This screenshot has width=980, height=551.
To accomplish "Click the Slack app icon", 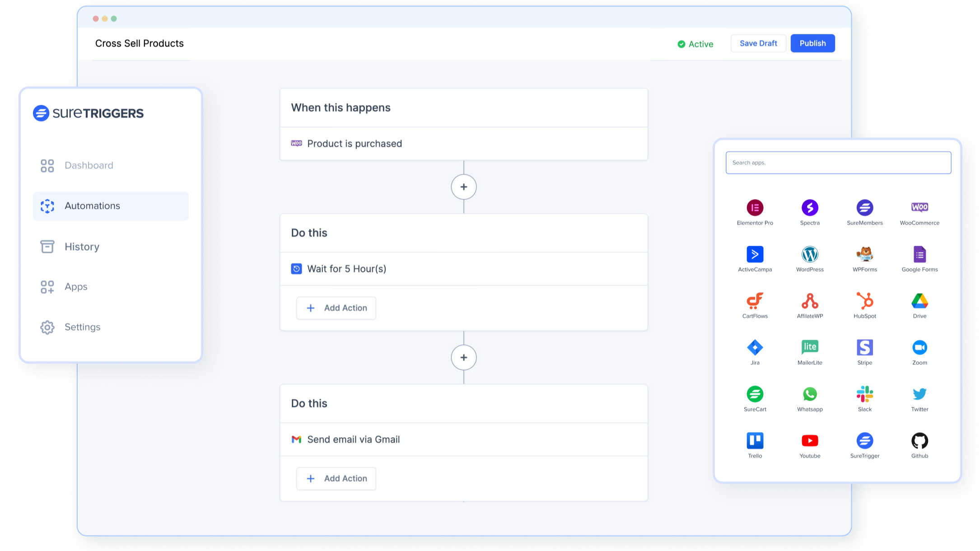I will pos(864,394).
